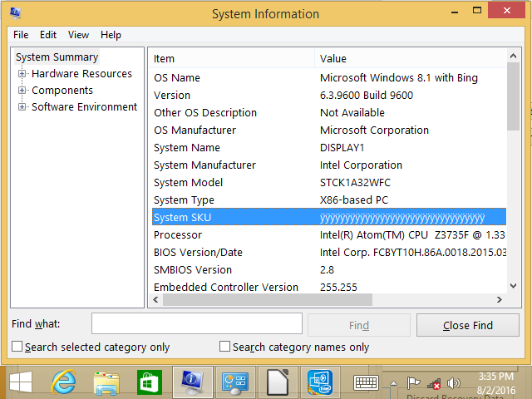
Task: Select Software Environment tree item
Action: [84, 107]
